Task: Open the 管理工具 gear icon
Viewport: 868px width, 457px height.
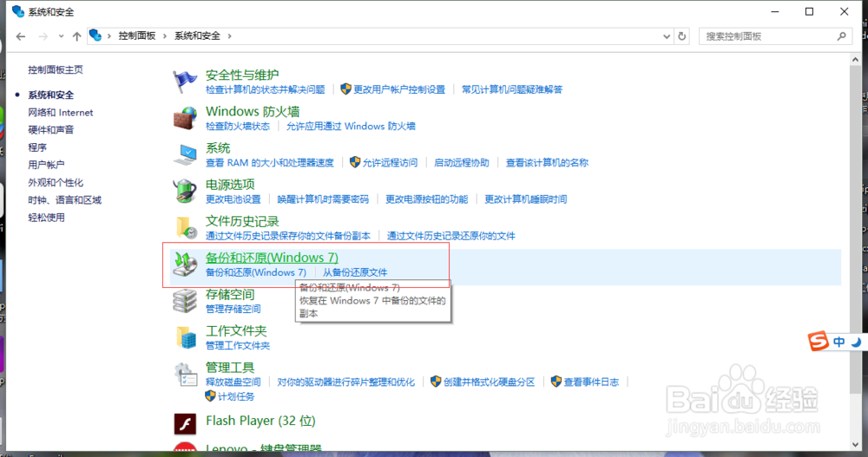Action: click(x=185, y=374)
